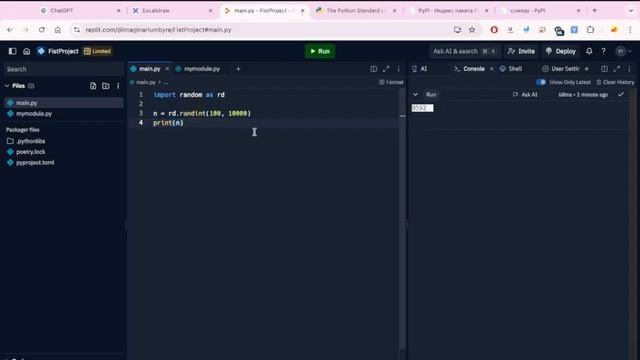This screenshot has height=360, width=640.
Task: Go to Replit home icon
Action: point(27,51)
